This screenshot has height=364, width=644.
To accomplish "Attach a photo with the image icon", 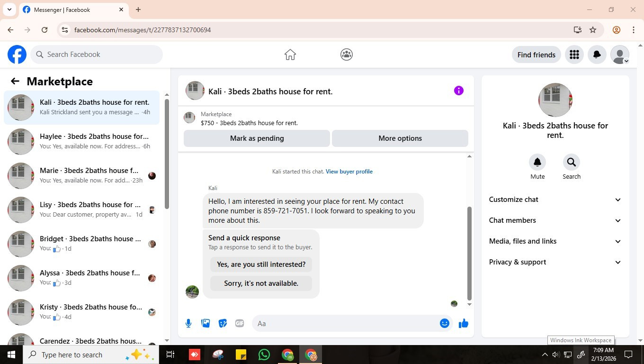I will point(206,323).
